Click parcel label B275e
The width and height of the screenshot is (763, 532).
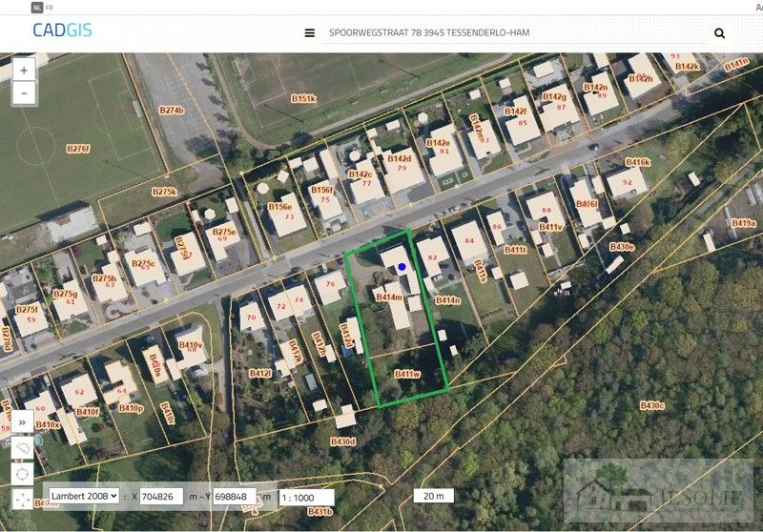(x=224, y=232)
